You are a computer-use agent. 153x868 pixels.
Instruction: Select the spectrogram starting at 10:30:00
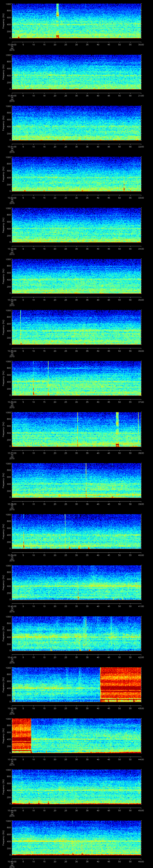[x=77, y=72]
